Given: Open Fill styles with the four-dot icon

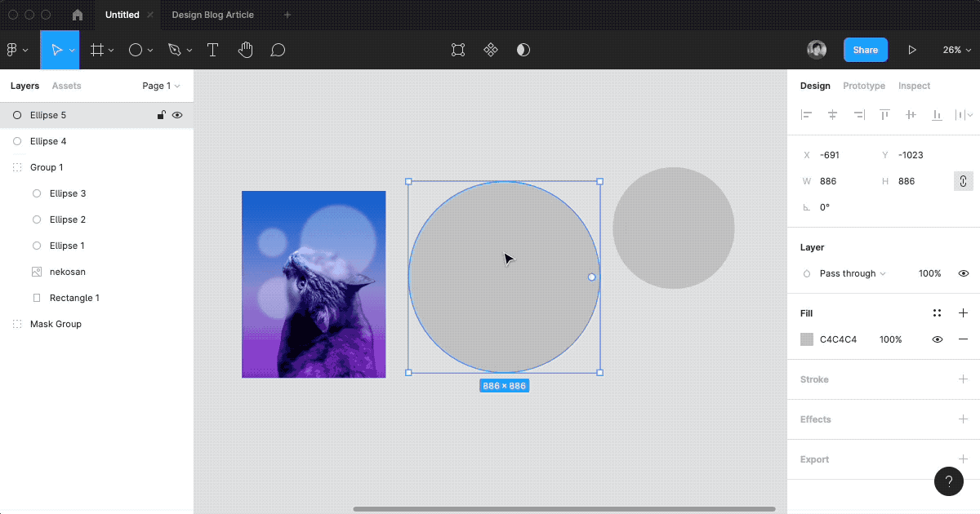Looking at the screenshot, I should point(937,312).
